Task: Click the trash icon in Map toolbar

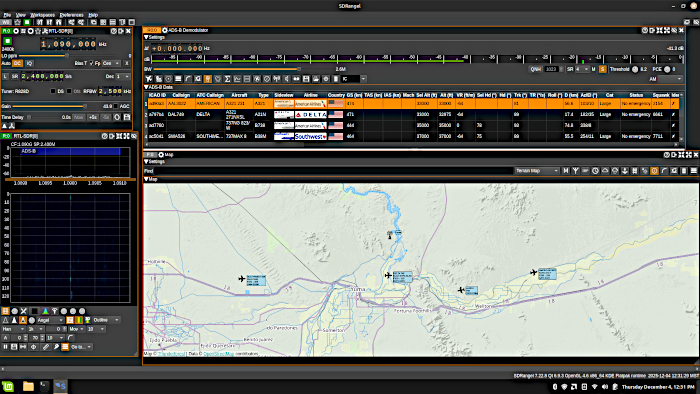Action: [x=683, y=170]
